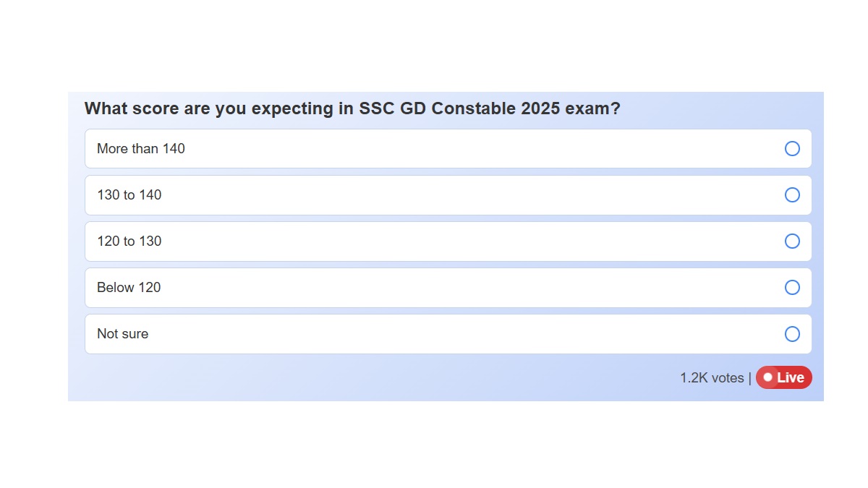Choose the '120 to 130' poll option row
The height and width of the screenshot is (488, 868).
(x=362, y=241)
